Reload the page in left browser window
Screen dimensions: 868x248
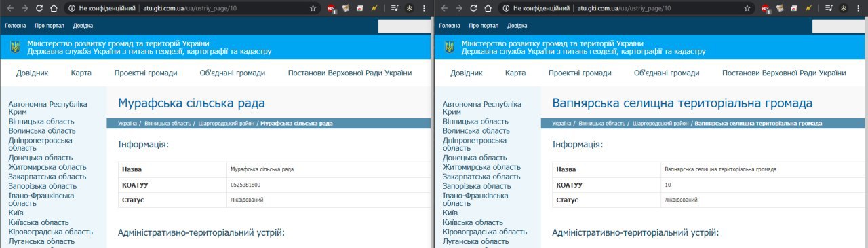point(39,8)
